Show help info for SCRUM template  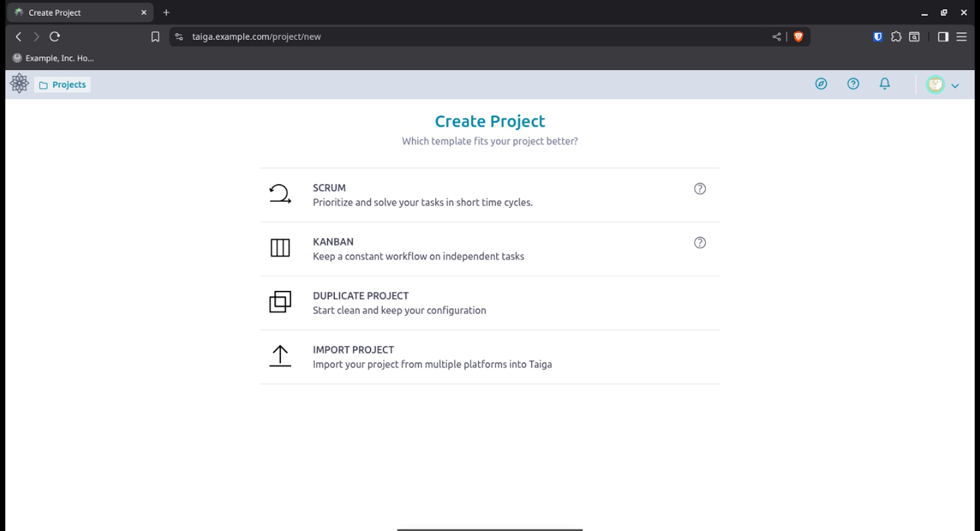click(700, 189)
